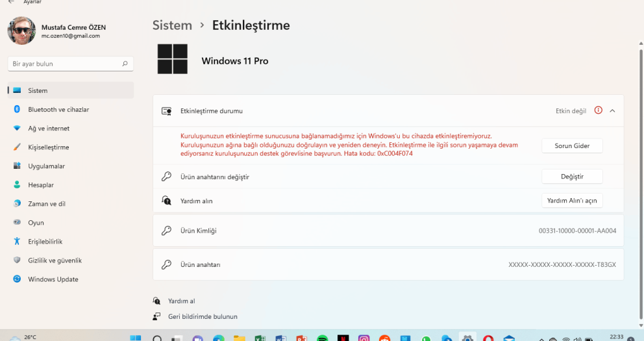644x341 pixels.
Task: Open the 26°C weather widget in taskbar
Action: click(23, 338)
